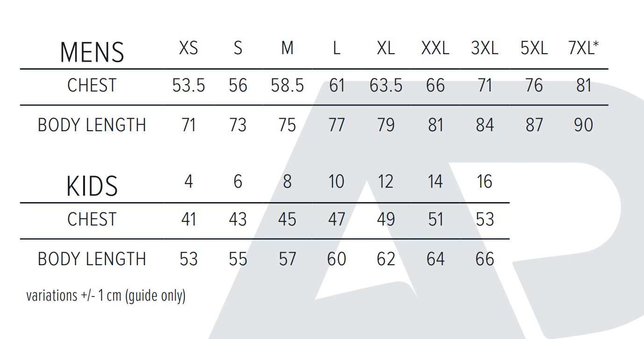Click the mens CHEST row label

tap(92, 85)
